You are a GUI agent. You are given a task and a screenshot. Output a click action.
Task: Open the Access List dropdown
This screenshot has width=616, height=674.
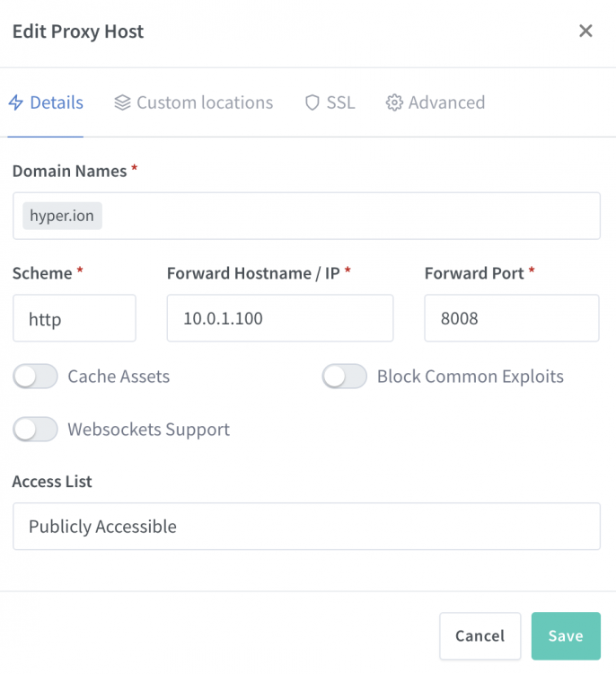click(307, 526)
